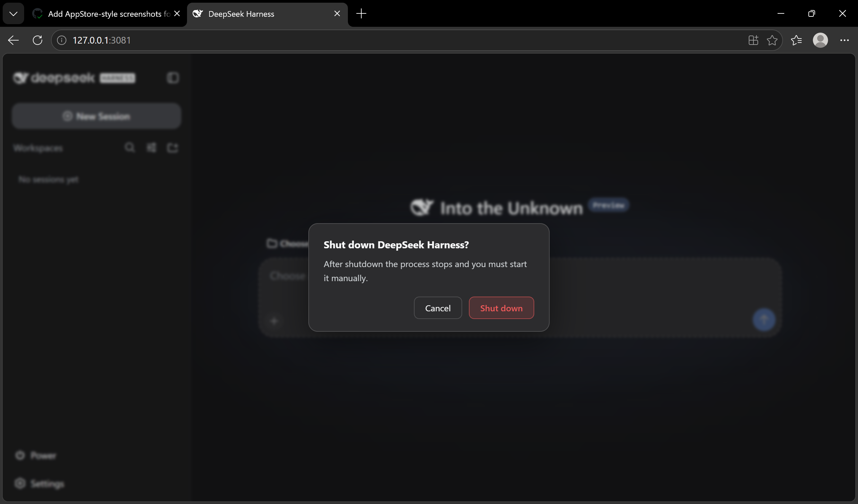
Task: Close the Add AppStore-style screenshots tab
Action: pyautogui.click(x=177, y=14)
